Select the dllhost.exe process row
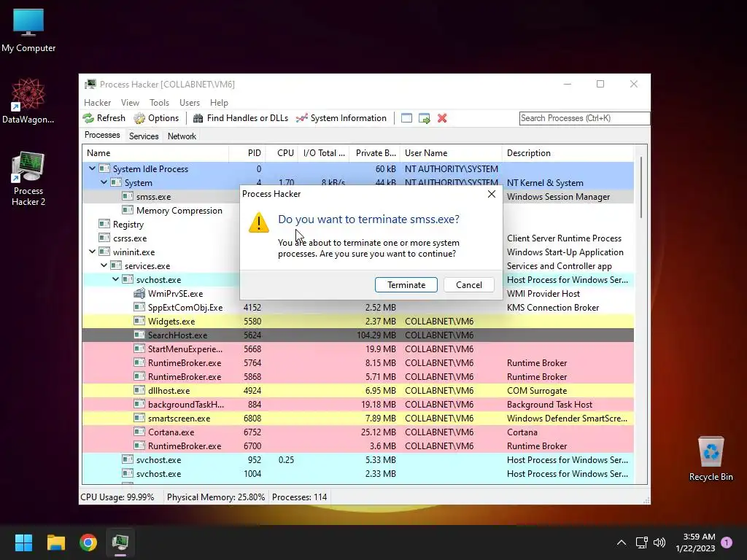747x560 pixels. click(x=358, y=391)
